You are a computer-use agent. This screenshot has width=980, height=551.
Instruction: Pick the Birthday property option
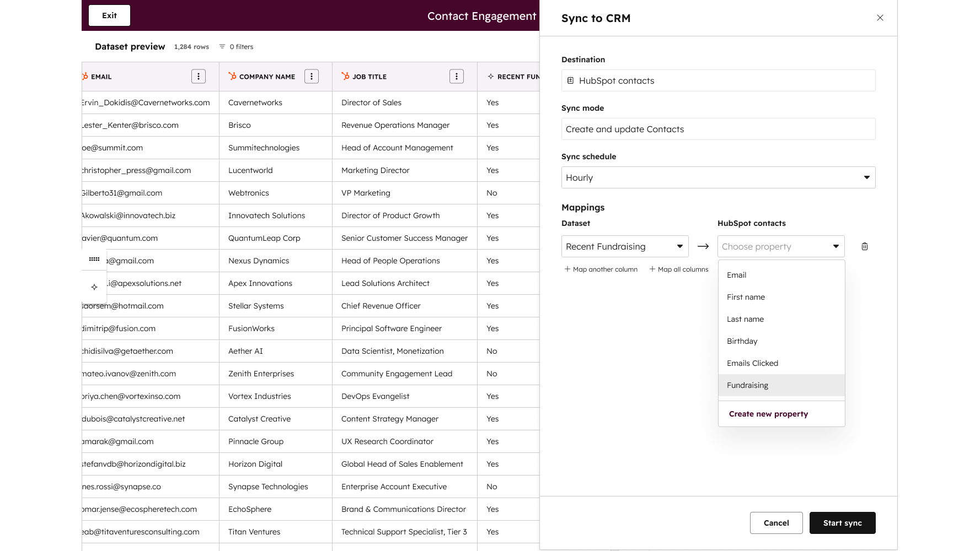point(742,341)
